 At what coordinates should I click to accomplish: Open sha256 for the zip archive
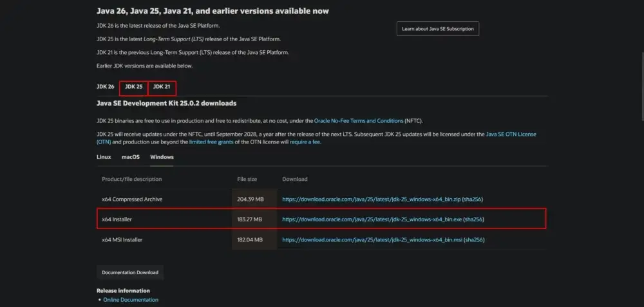(x=474, y=200)
